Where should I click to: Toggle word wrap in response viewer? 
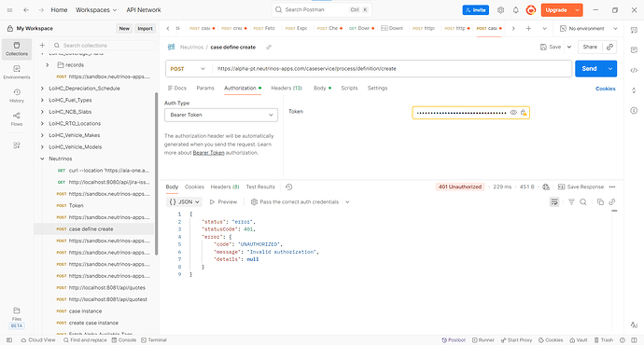(x=554, y=201)
